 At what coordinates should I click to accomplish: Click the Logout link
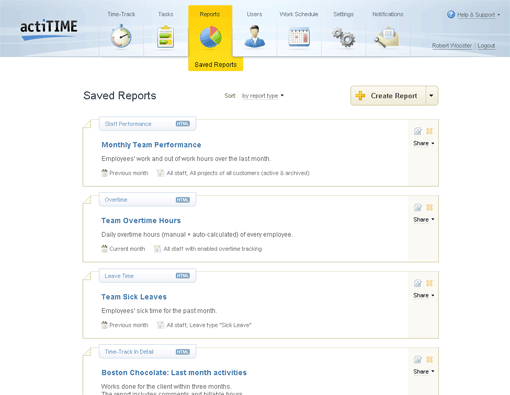pyautogui.click(x=486, y=46)
